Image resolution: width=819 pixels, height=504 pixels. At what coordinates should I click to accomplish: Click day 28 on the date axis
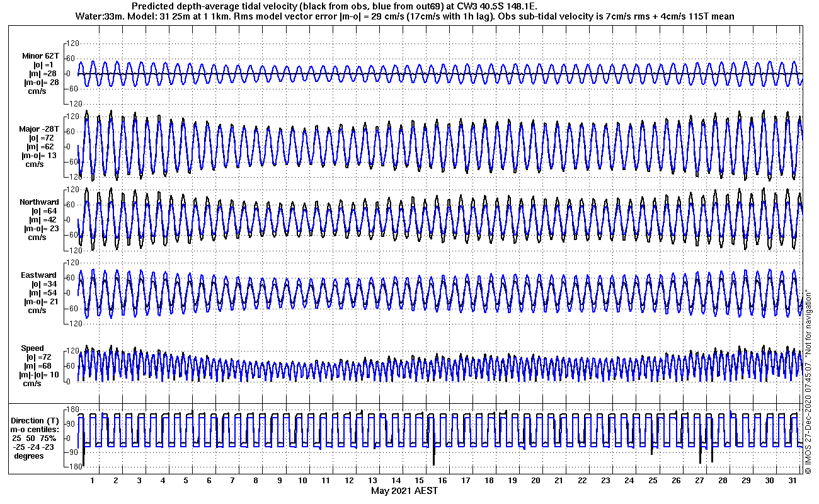[x=722, y=481]
